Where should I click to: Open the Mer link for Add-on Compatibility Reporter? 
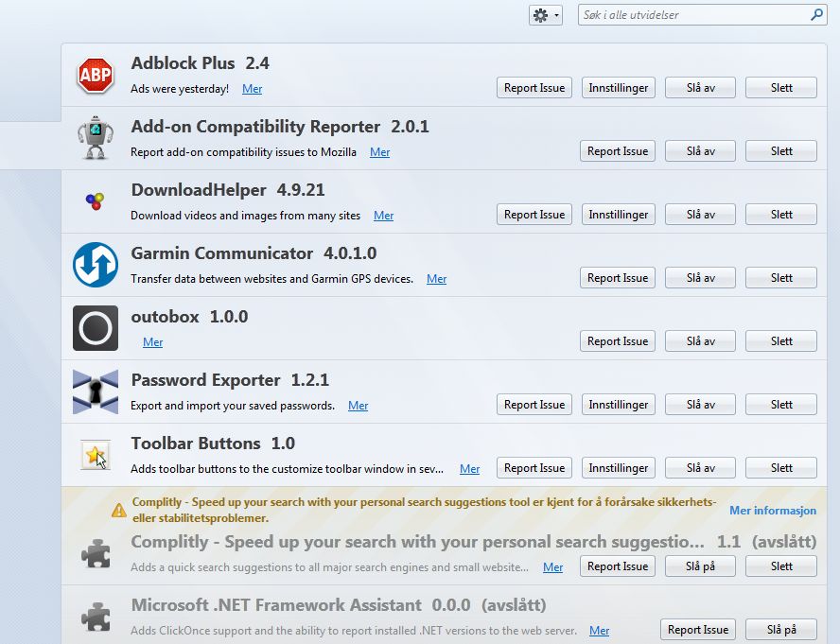pyautogui.click(x=380, y=152)
